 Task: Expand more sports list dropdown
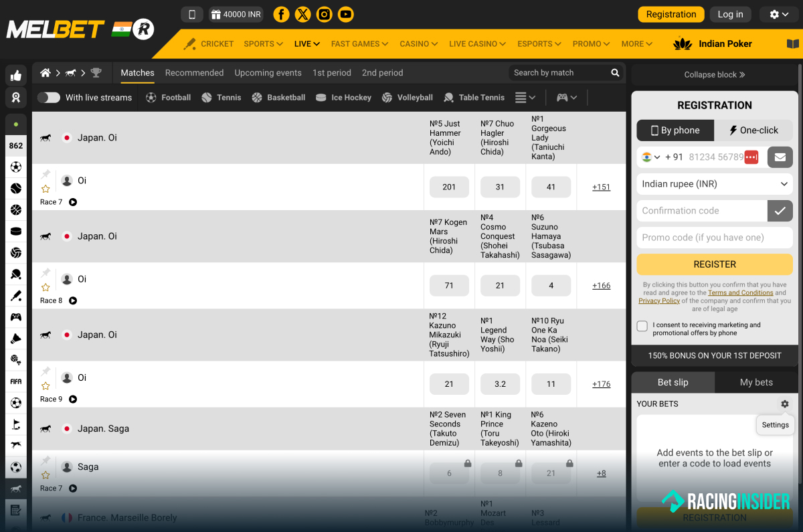(525, 98)
